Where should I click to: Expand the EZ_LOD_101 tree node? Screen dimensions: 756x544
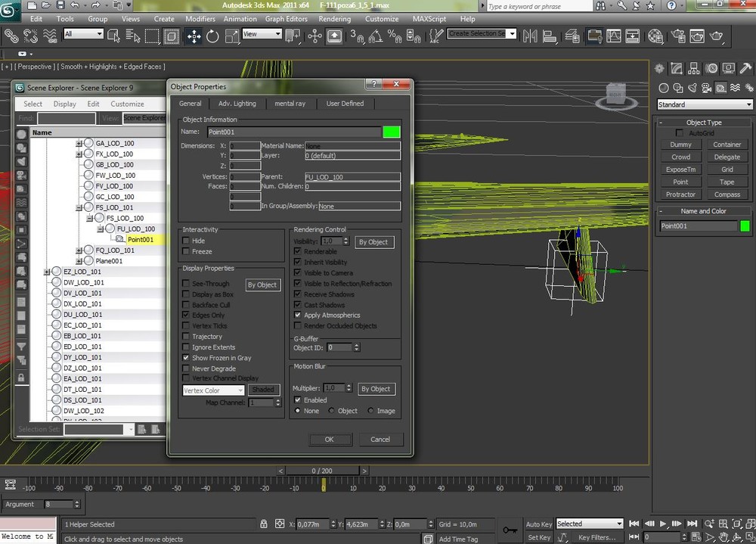[47, 272]
